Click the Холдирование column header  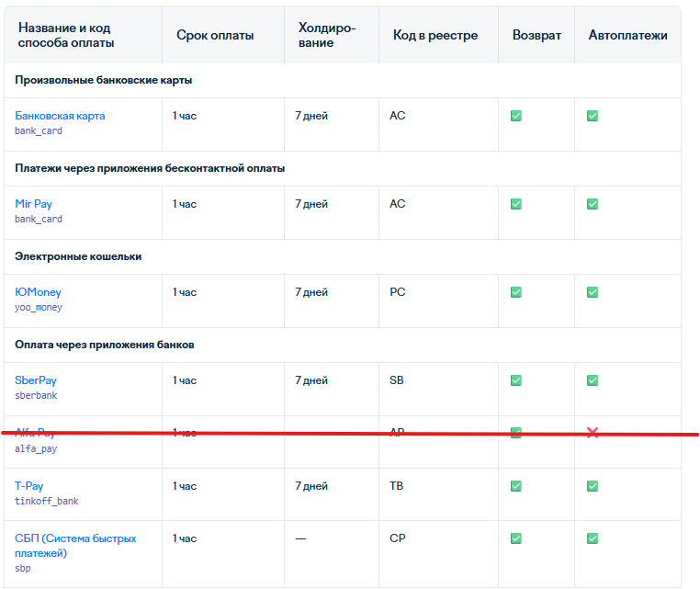click(x=327, y=35)
